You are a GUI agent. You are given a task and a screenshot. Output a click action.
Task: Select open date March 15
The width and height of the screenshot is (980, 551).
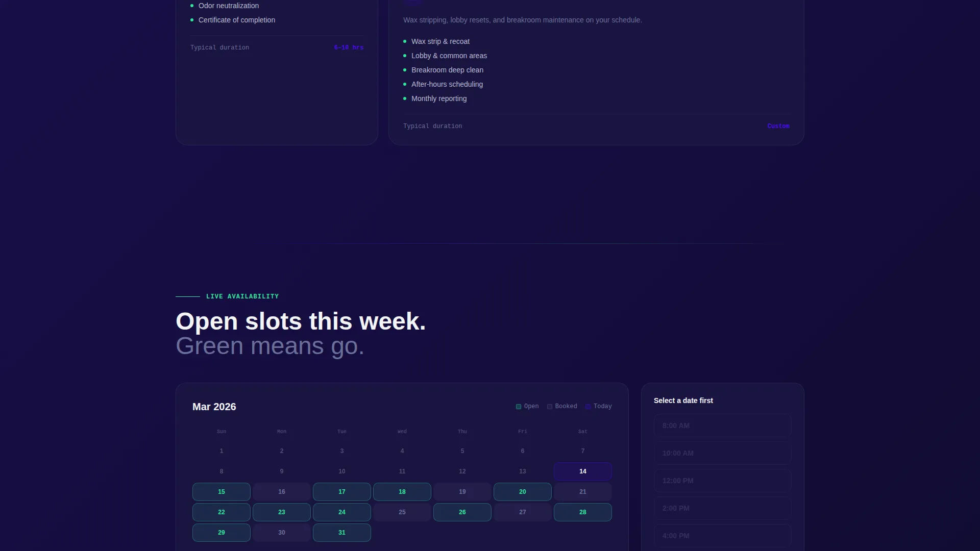click(x=221, y=491)
